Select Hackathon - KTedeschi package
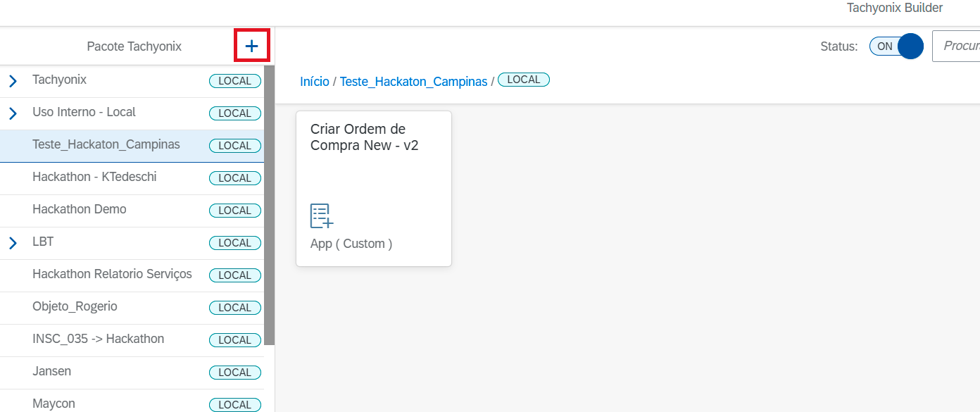This screenshot has height=412, width=980. (x=94, y=177)
